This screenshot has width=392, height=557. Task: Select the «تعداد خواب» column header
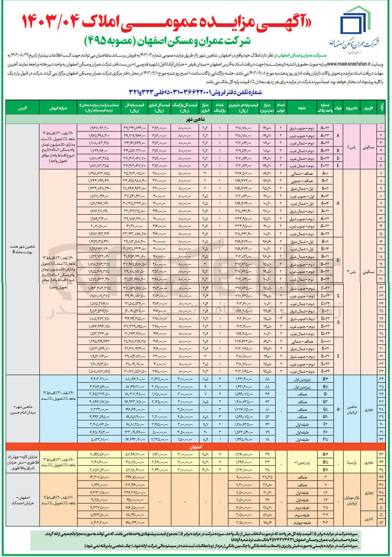pyautogui.click(x=281, y=107)
